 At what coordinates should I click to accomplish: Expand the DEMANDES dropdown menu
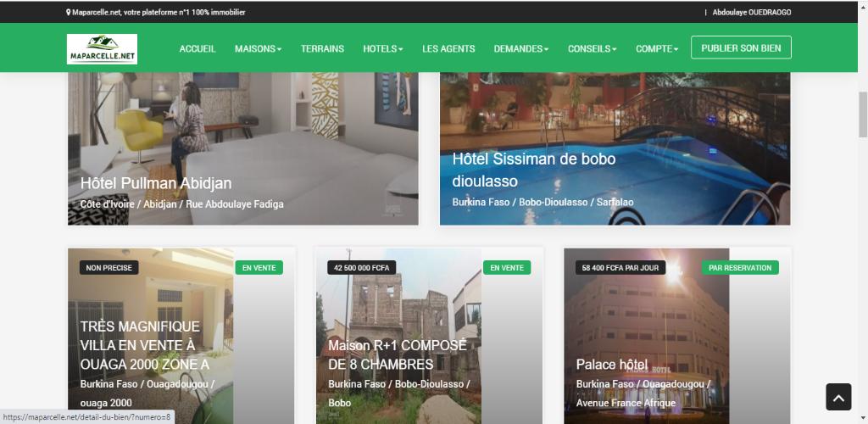(521, 48)
